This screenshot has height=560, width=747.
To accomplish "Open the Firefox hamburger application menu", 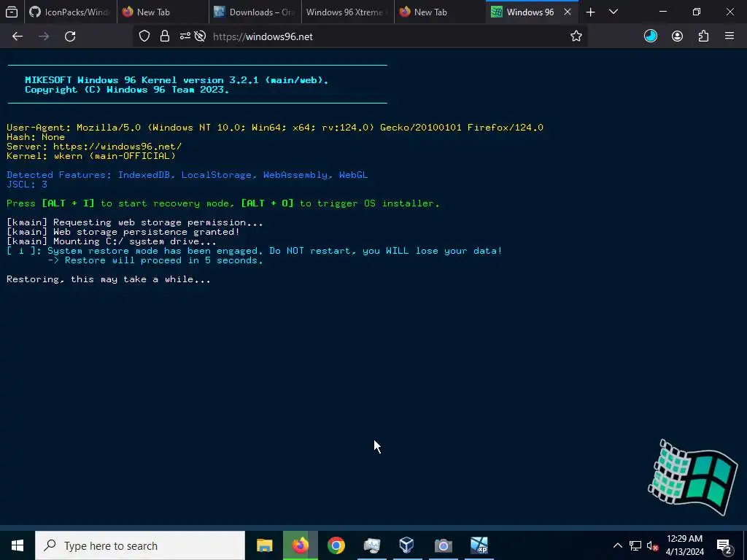I will pos(729,36).
